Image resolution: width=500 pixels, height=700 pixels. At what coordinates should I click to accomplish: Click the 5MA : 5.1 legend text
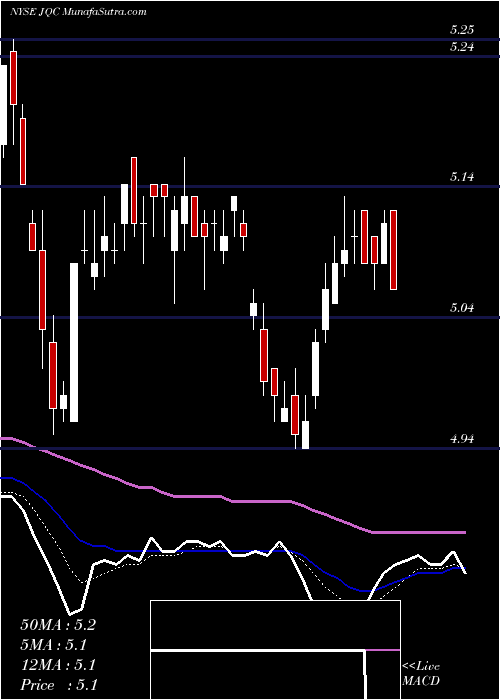click(54, 645)
